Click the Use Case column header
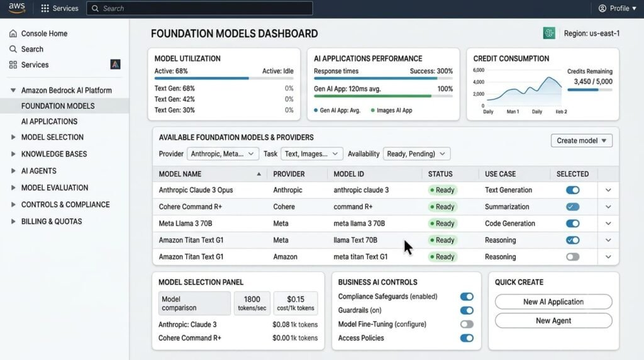 coord(500,174)
